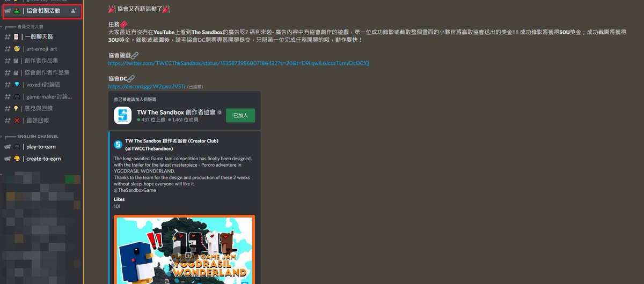This screenshot has height=284, width=644.
Task: Click the 437 位上線 online count
Action: pos(152,119)
